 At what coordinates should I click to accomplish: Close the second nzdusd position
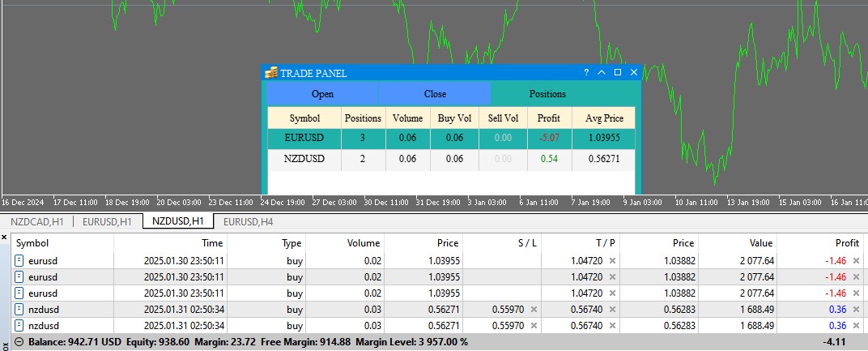pos(856,325)
